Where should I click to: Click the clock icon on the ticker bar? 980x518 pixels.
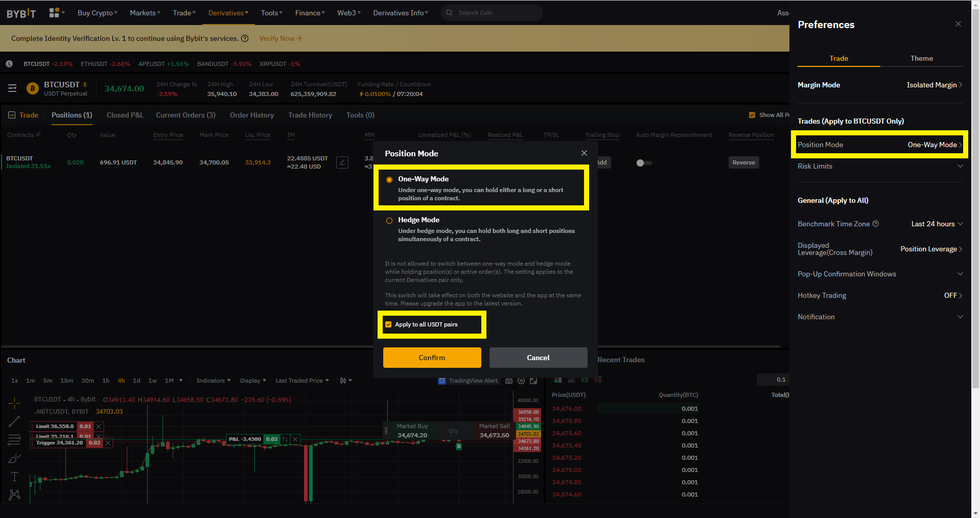(9, 64)
